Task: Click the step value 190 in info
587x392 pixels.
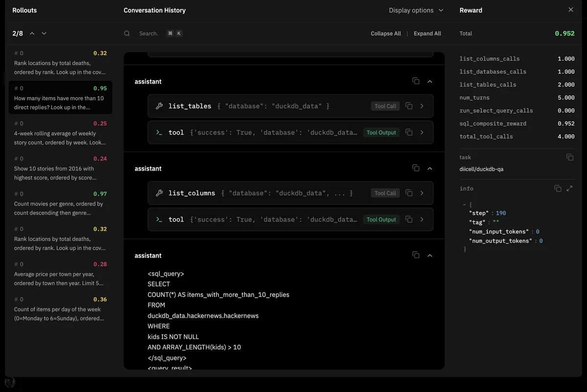Action: [x=500, y=213]
